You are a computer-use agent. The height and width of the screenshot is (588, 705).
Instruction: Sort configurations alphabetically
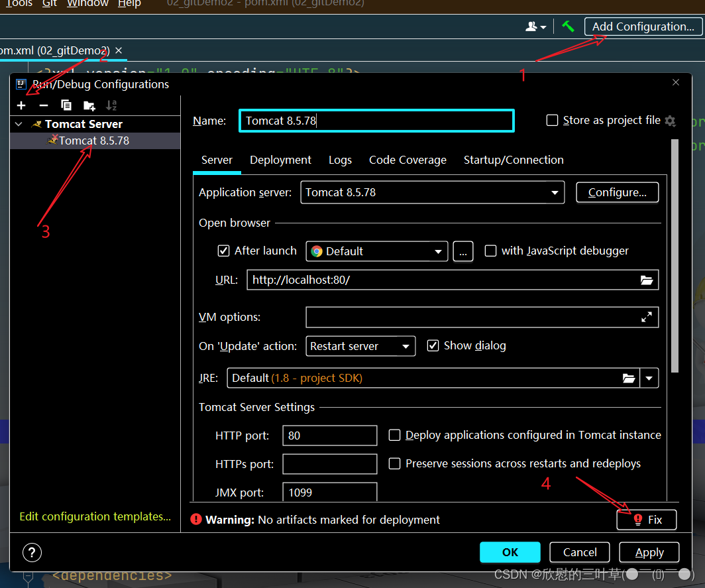tap(111, 105)
